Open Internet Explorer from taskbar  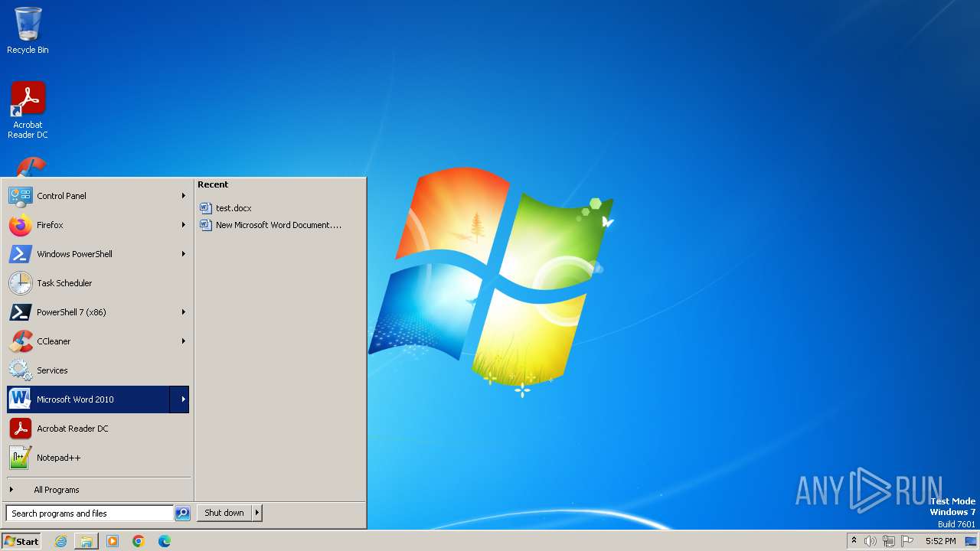(60, 541)
